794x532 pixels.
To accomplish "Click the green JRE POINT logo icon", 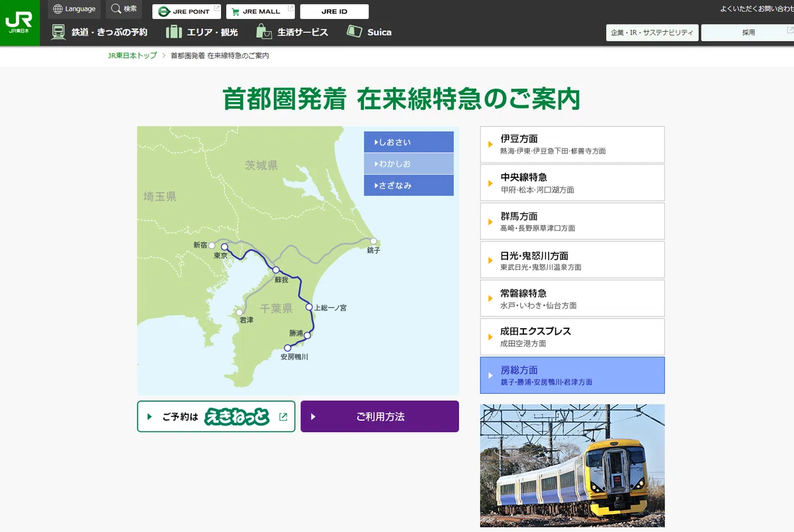I will [164, 11].
